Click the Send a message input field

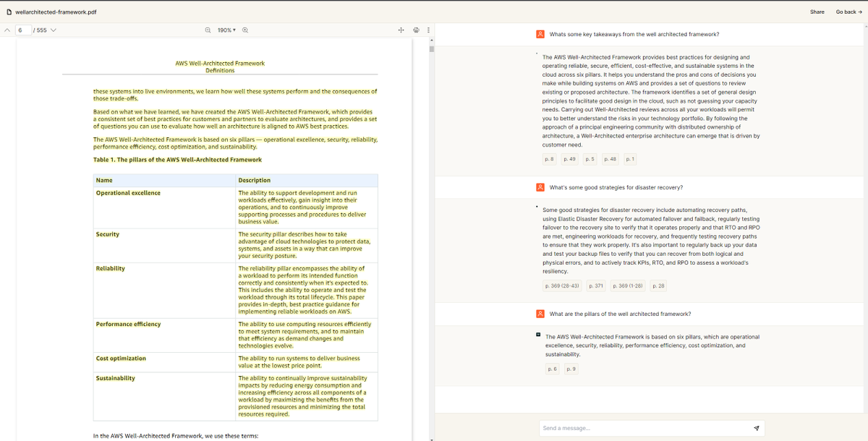(x=644, y=428)
